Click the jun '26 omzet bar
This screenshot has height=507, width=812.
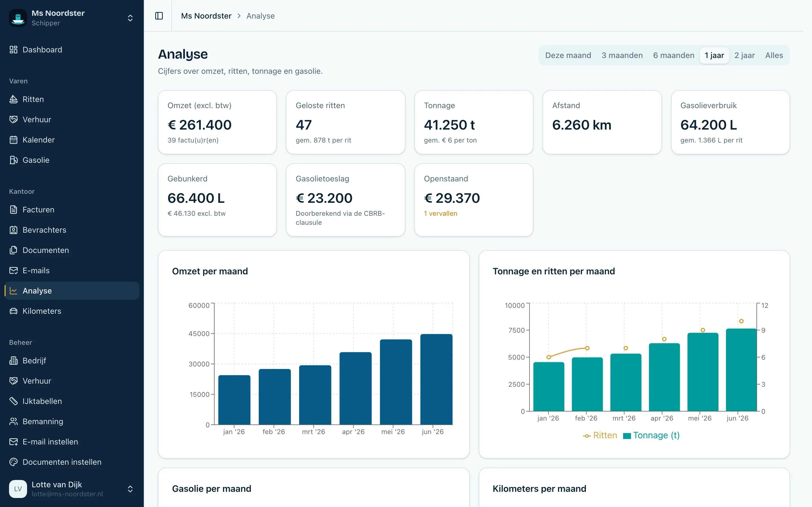click(x=436, y=379)
